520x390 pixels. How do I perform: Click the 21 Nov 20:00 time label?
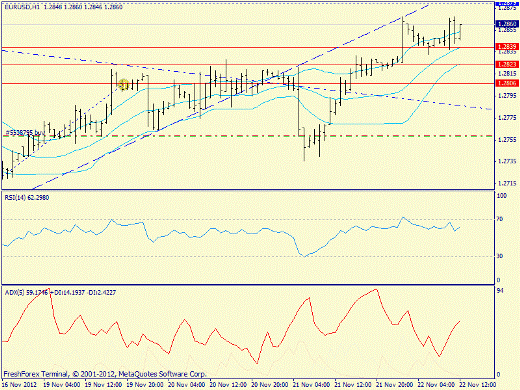[x=395, y=384]
